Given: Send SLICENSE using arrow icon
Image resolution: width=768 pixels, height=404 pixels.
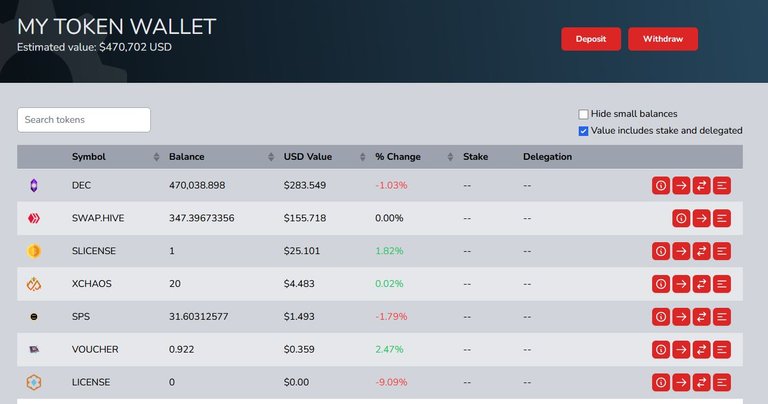Looking at the screenshot, I should [681, 251].
